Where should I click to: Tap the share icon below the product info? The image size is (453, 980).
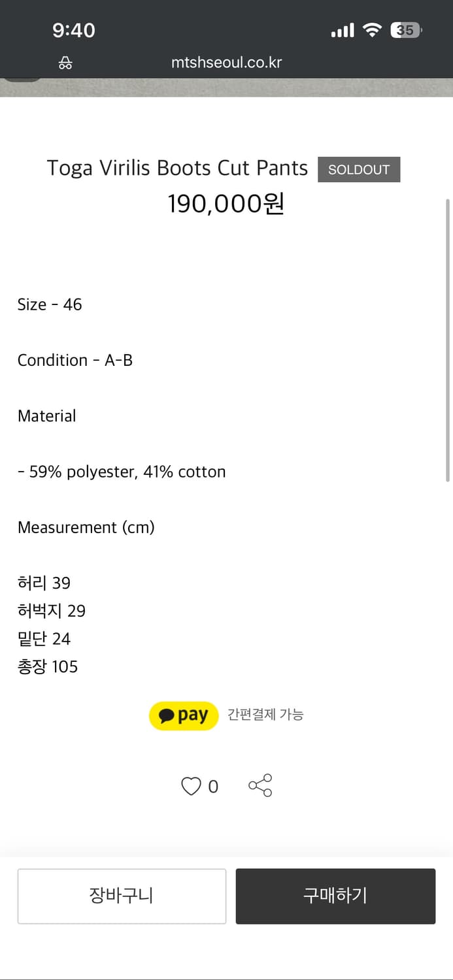tap(261, 786)
